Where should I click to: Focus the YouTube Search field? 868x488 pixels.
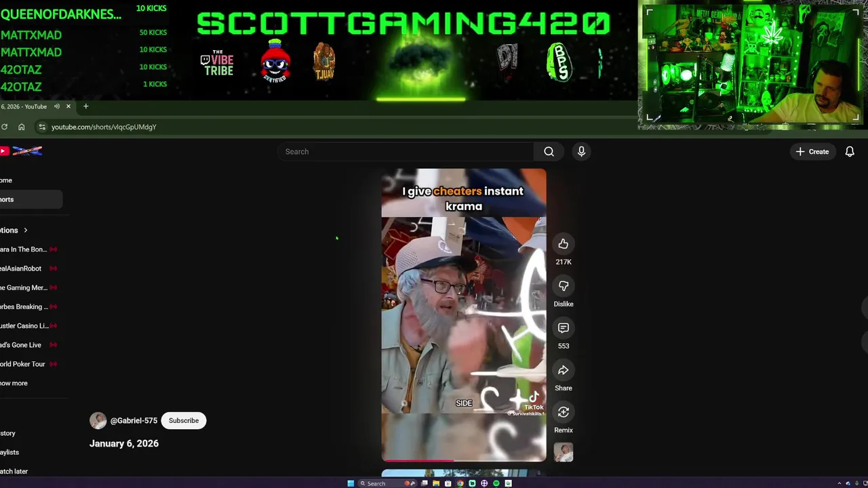[407, 152]
